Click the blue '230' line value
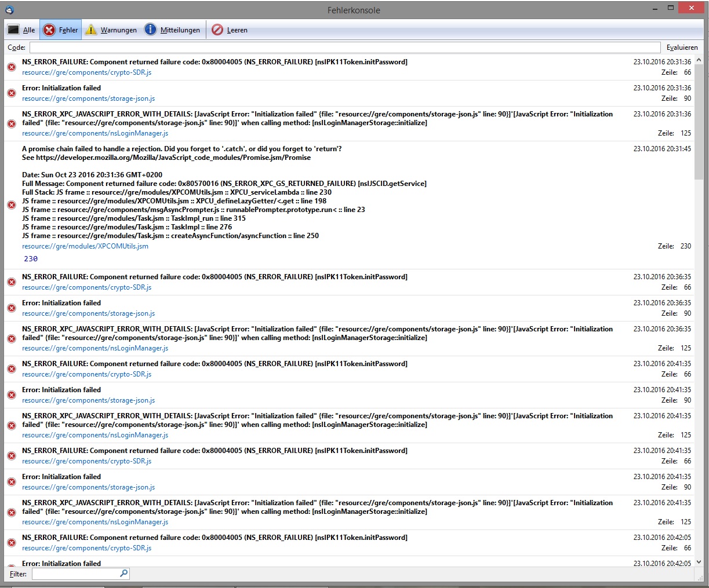The height and width of the screenshot is (588, 709). pos(31,259)
